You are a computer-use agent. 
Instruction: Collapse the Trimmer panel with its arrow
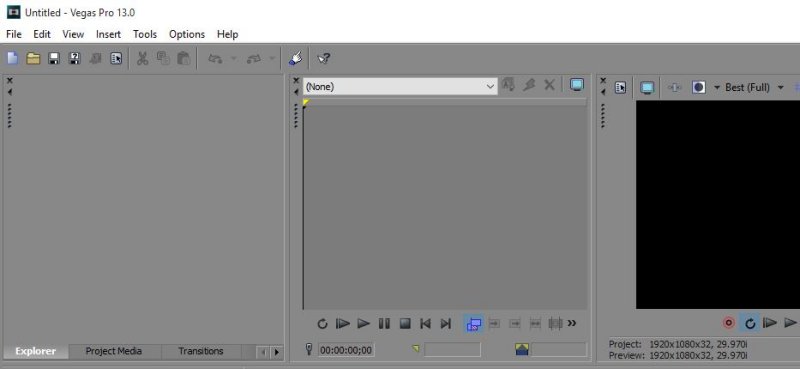tap(296, 92)
